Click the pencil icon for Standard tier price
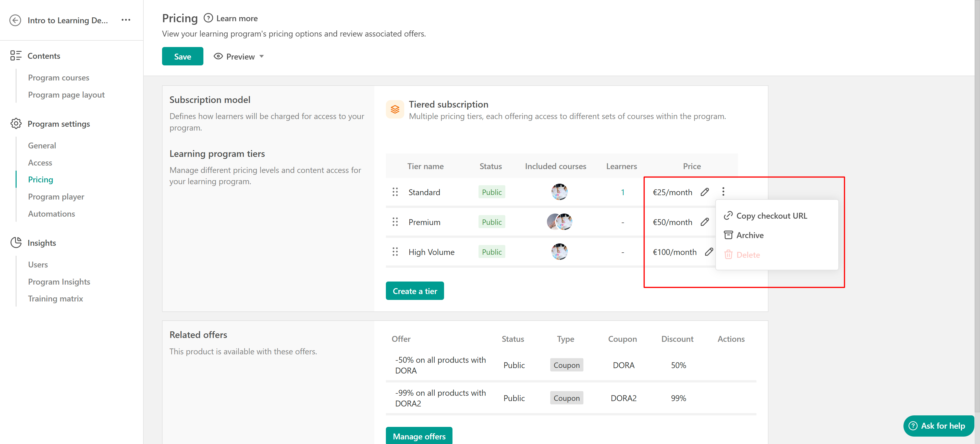 tap(705, 192)
